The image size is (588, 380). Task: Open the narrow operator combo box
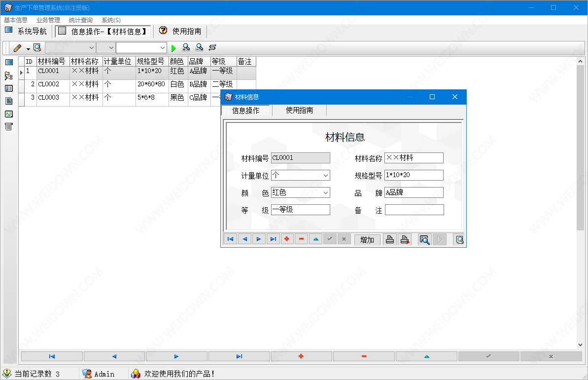pyautogui.click(x=106, y=48)
